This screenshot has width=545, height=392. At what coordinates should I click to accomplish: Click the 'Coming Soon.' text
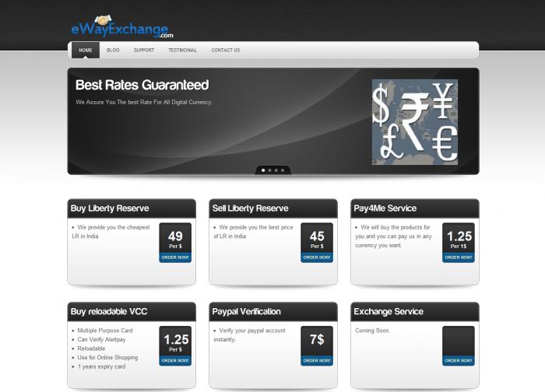pyautogui.click(x=372, y=331)
